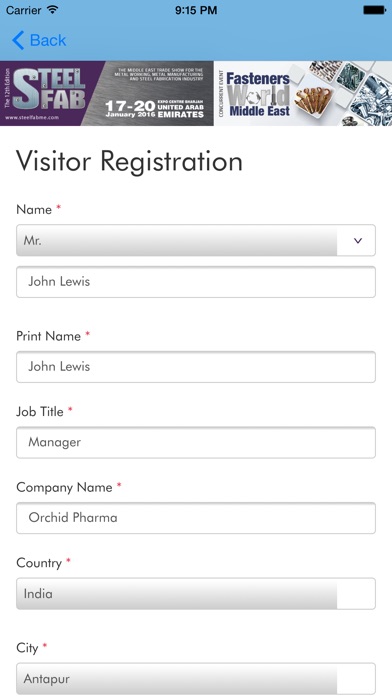Expand the title chevron arrow

pos(358,241)
